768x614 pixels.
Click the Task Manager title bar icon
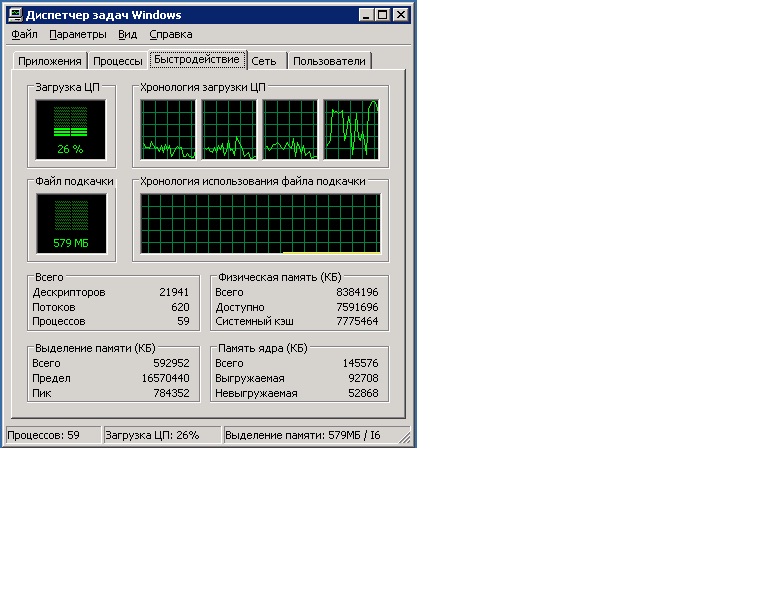[x=15, y=15]
